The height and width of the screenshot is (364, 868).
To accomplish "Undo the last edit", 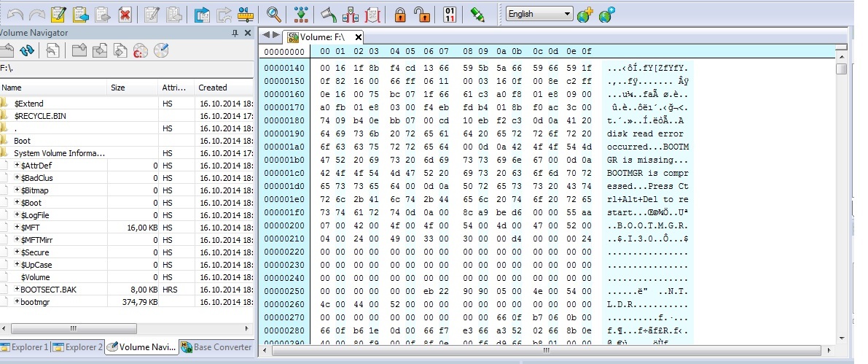I will tap(15, 15).
